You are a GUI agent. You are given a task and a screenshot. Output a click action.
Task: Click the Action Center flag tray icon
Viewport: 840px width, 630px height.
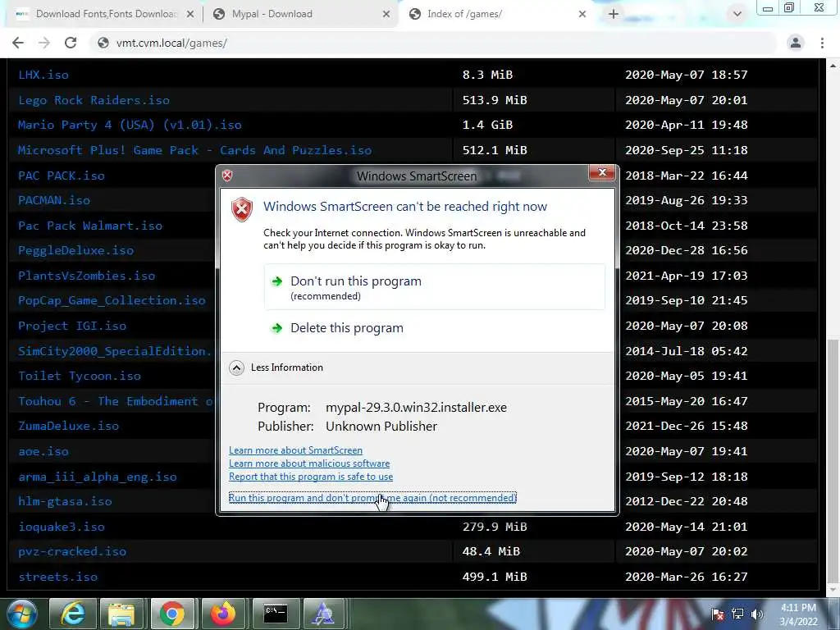click(718, 614)
